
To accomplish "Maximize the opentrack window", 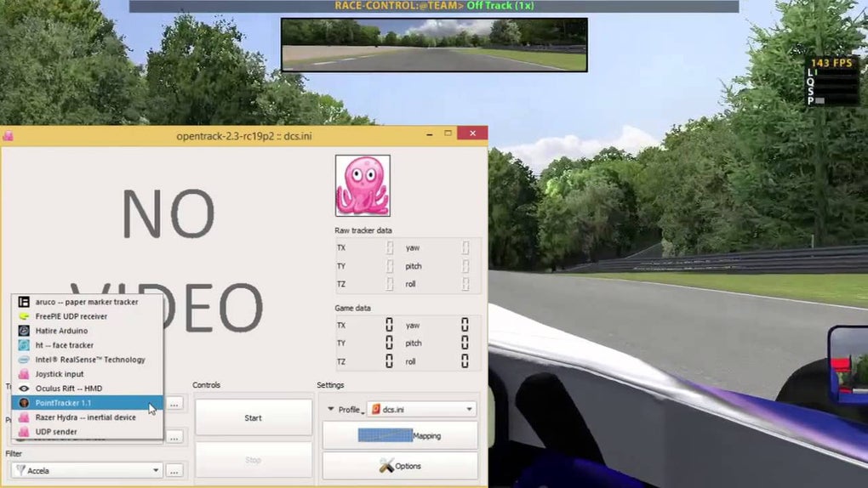I will [x=448, y=133].
